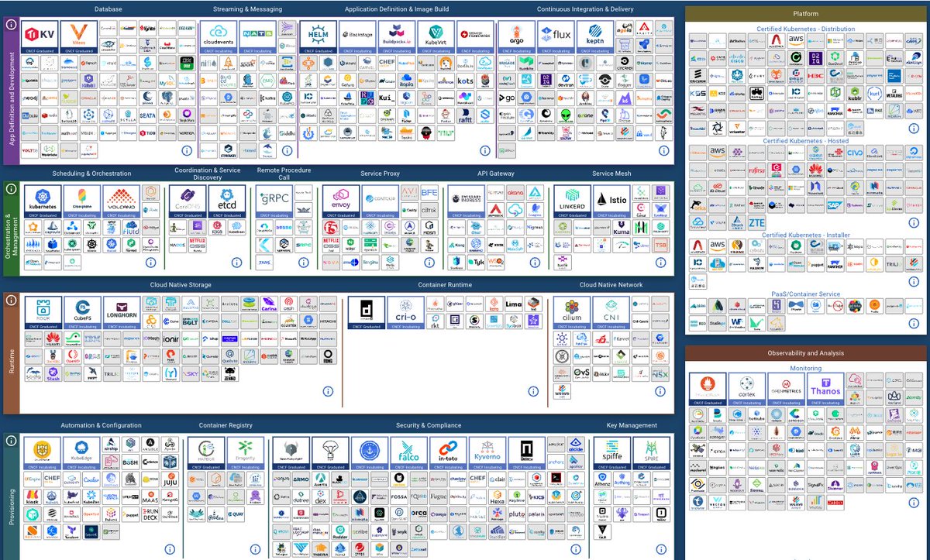Screen dimensions: 930x560
Task: Open the cri-o runtime card
Action: (404, 313)
